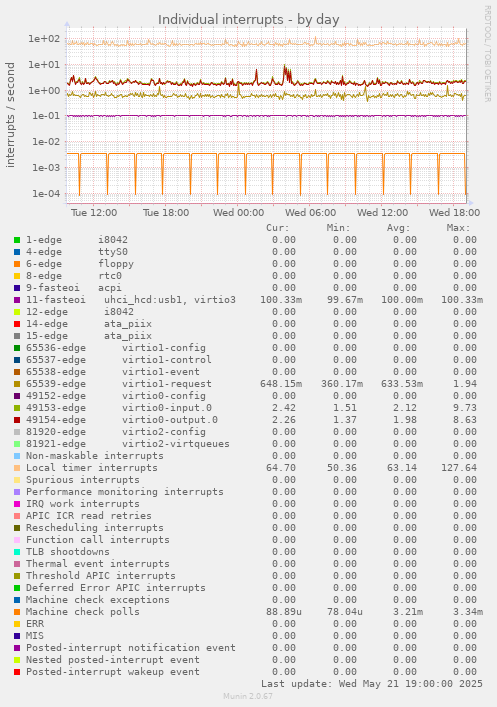Click the virtio0-input.0 legend label

[167, 408]
